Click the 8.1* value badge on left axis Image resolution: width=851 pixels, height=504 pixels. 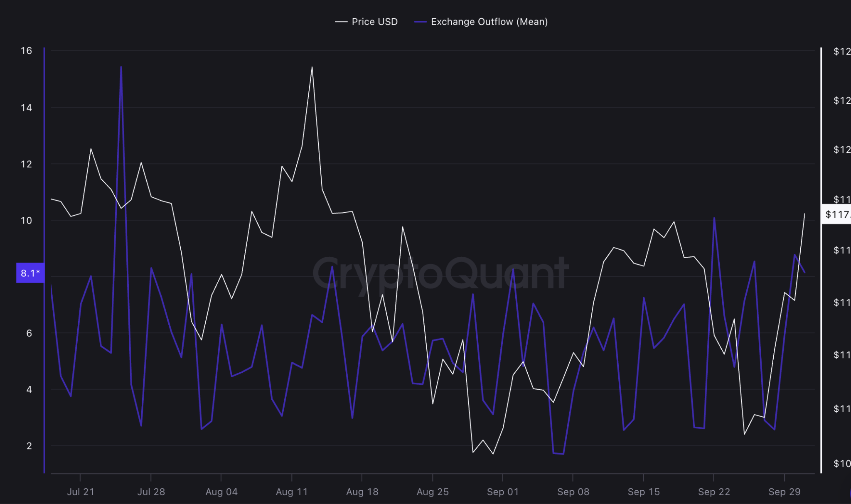point(30,273)
